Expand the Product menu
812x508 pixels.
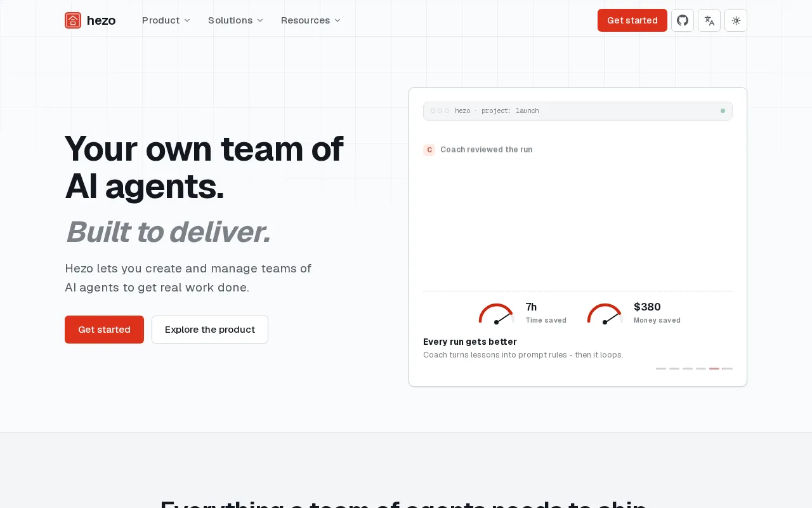click(x=166, y=20)
